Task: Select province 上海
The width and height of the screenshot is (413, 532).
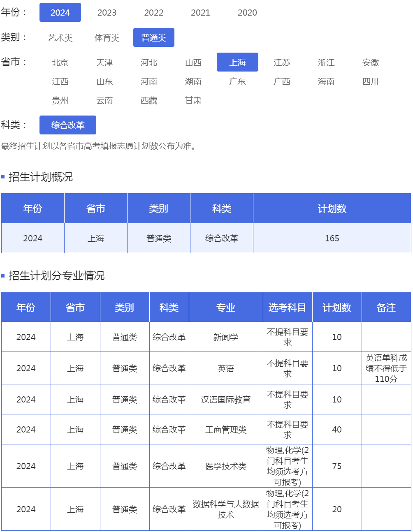Action: click(237, 62)
